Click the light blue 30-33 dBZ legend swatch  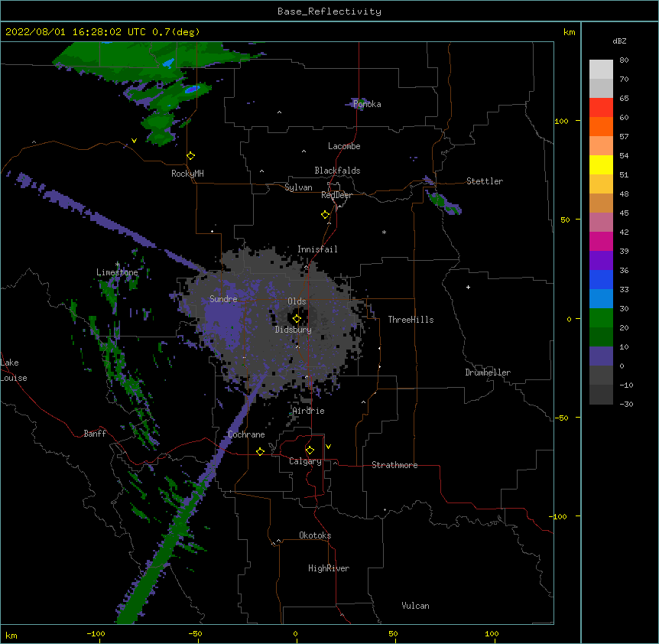click(x=601, y=299)
